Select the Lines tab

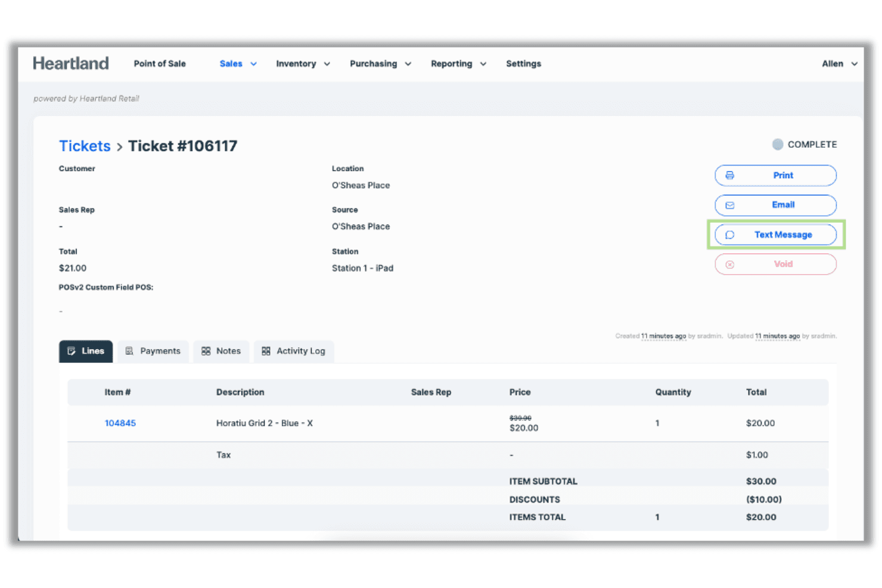pyautogui.click(x=86, y=351)
